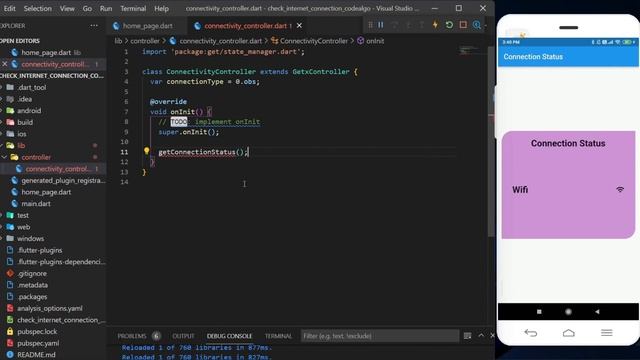Close connectivity_controller in Open Editors list

coord(5,64)
